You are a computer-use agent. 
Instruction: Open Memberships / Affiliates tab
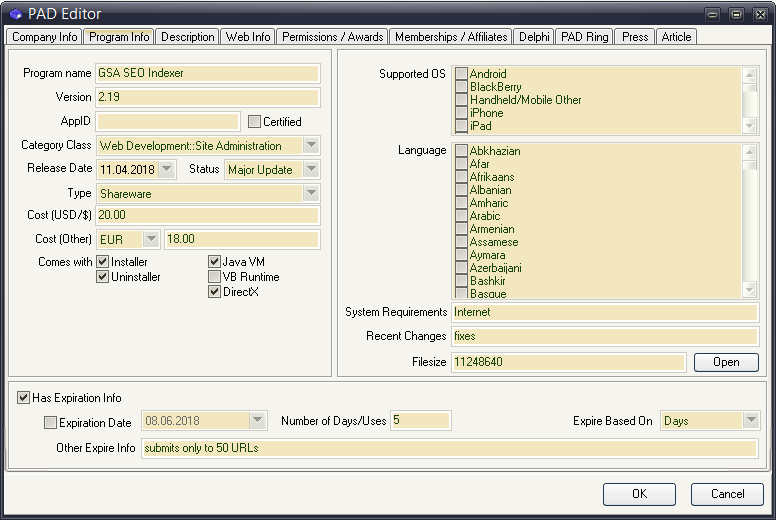click(451, 37)
